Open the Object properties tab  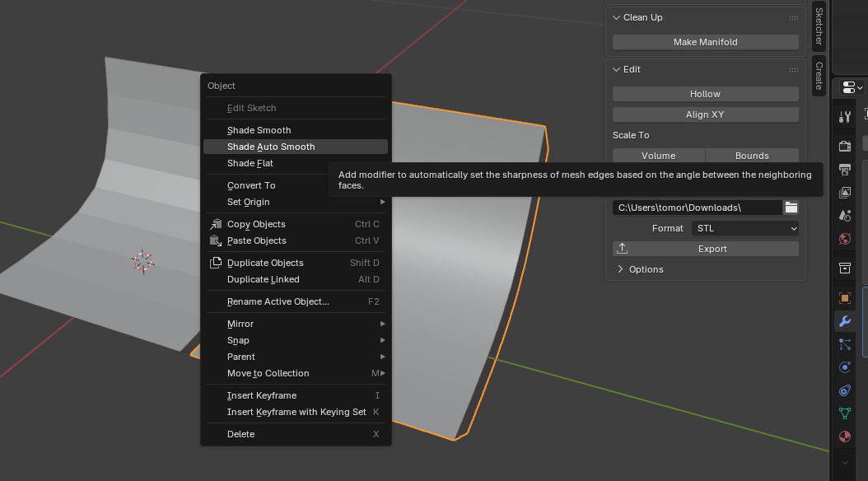[844, 298]
